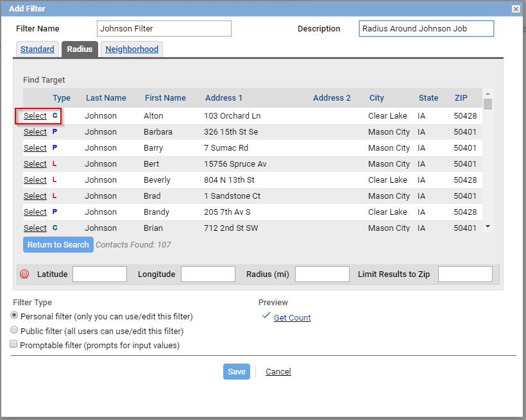Click the Get Count link
This screenshot has height=420, width=526.
tap(292, 317)
